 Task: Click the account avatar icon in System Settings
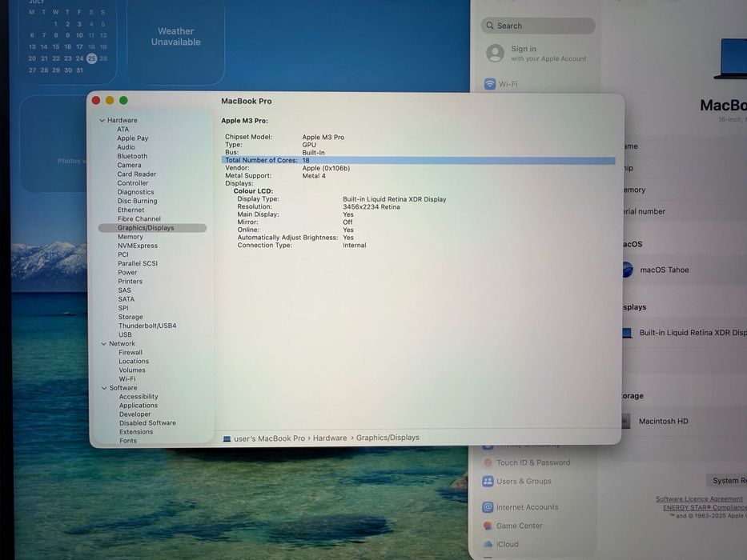point(495,53)
